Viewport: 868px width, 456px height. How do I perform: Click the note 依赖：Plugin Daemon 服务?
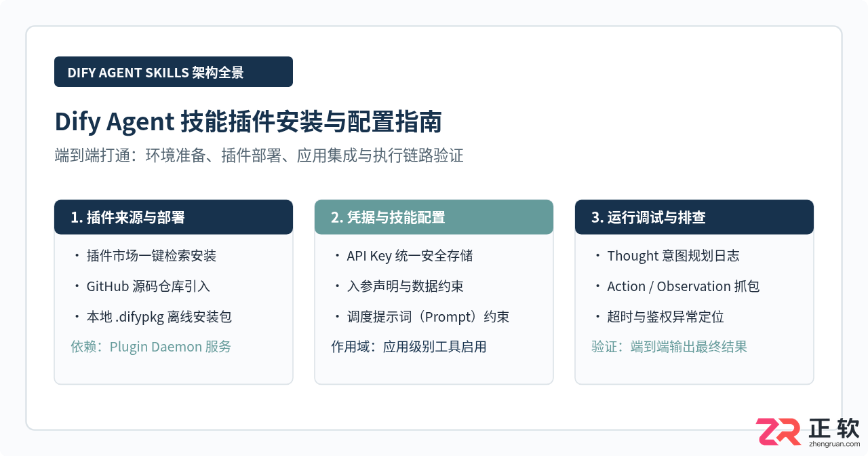[x=151, y=347]
